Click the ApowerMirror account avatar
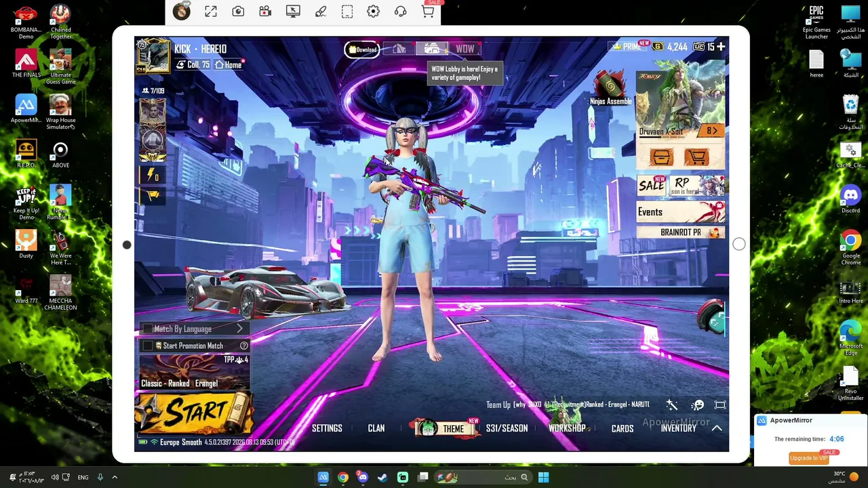This screenshot has height=488, width=868. click(x=181, y=11)
